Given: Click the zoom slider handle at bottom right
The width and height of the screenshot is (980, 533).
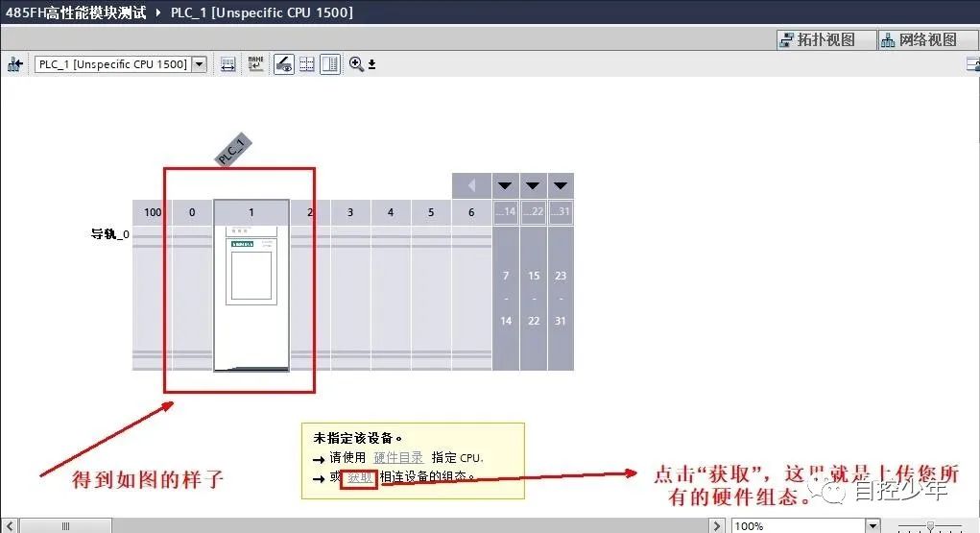Looking at the screenshot, I should [x=930, y=526].
